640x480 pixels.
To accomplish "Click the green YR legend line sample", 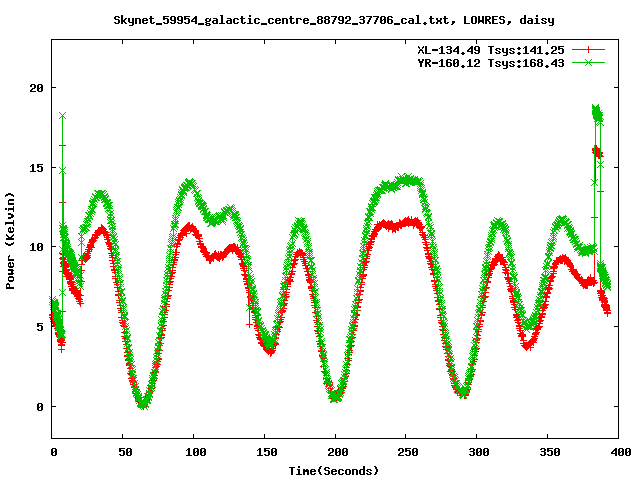I will [588, 62].
